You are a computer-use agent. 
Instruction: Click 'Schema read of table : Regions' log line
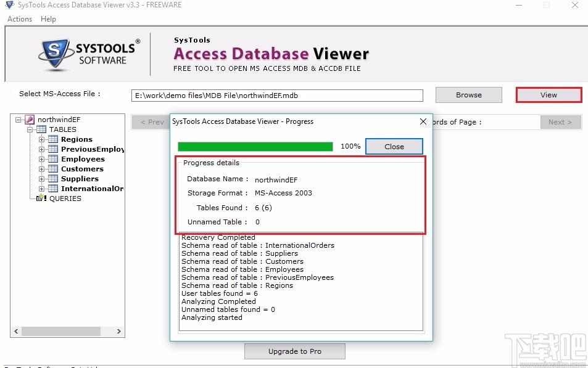(238, 285)
